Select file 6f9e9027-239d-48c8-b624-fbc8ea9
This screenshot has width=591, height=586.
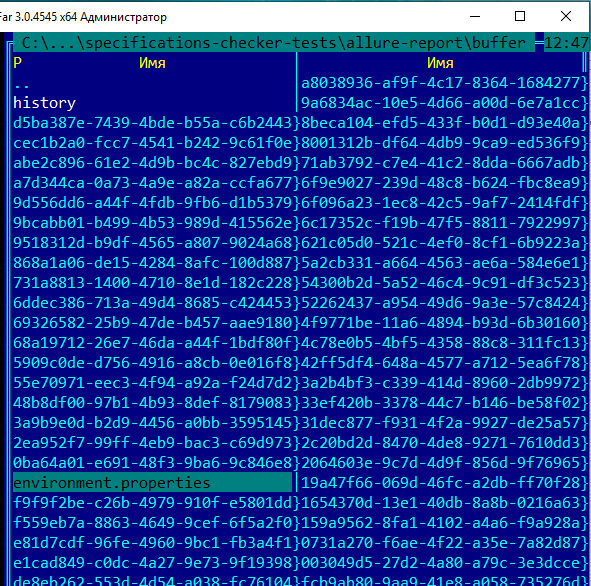coord(440,183)
